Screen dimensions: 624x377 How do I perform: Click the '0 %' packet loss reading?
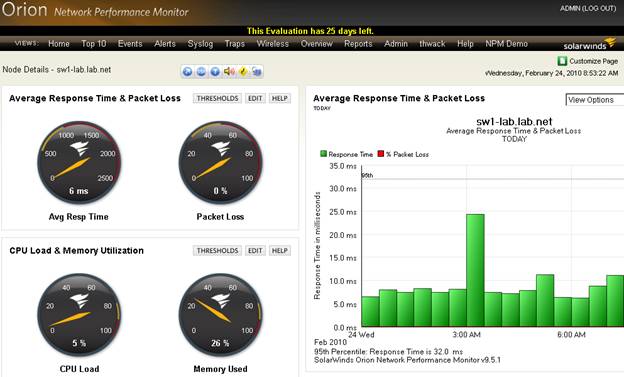coord(220,191)
